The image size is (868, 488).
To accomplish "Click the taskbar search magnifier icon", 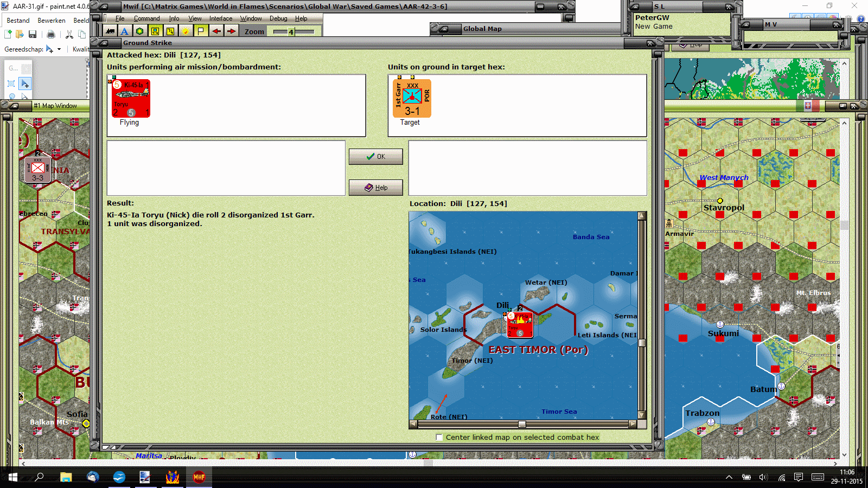I will point(39,477).
